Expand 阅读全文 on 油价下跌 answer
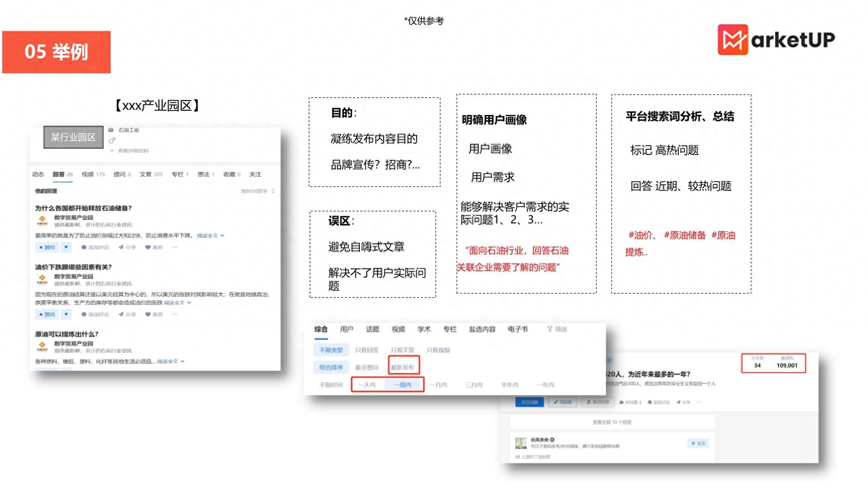 pos(177,303)
